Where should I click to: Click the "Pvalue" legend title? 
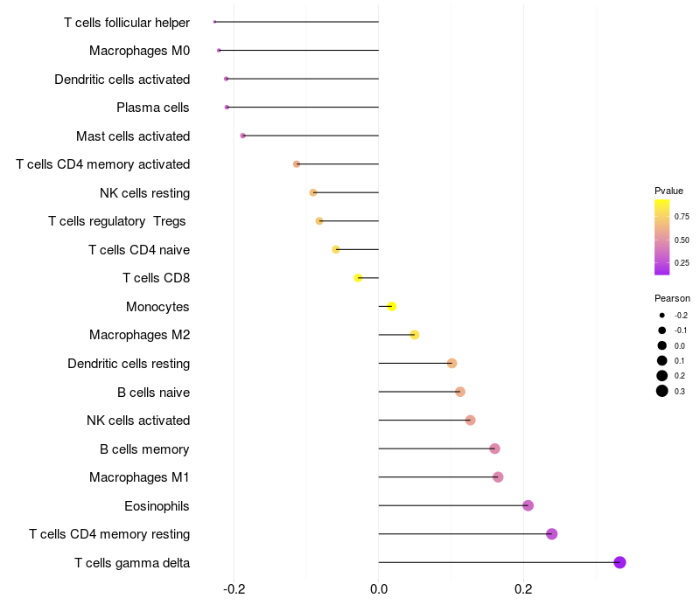[x=668, y=191]
